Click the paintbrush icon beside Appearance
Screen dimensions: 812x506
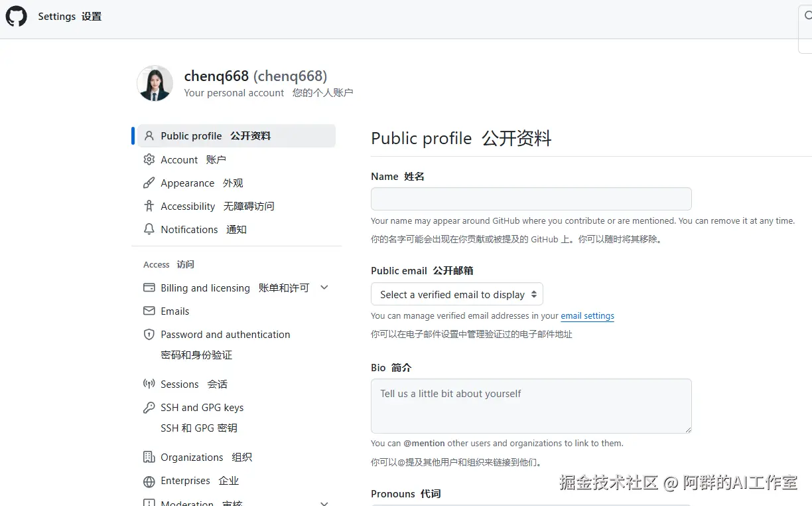coord(149,183)
